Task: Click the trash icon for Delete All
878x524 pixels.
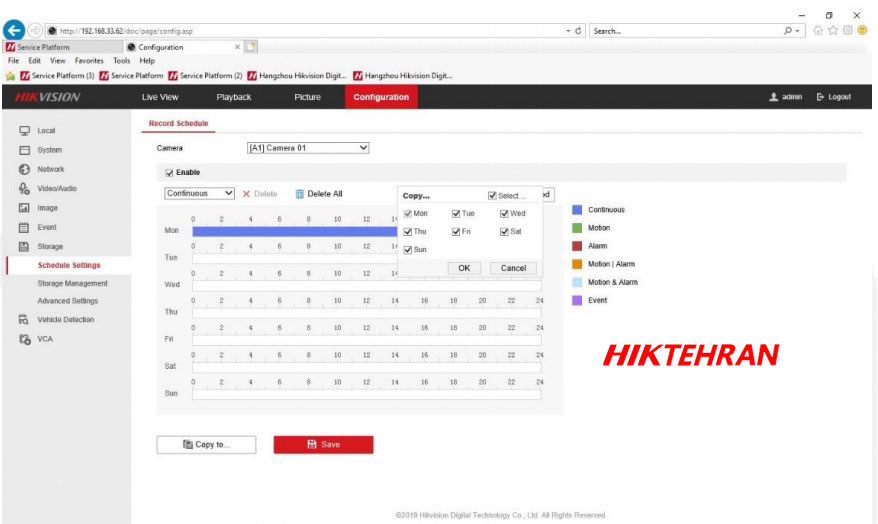Action: point(300,194)
